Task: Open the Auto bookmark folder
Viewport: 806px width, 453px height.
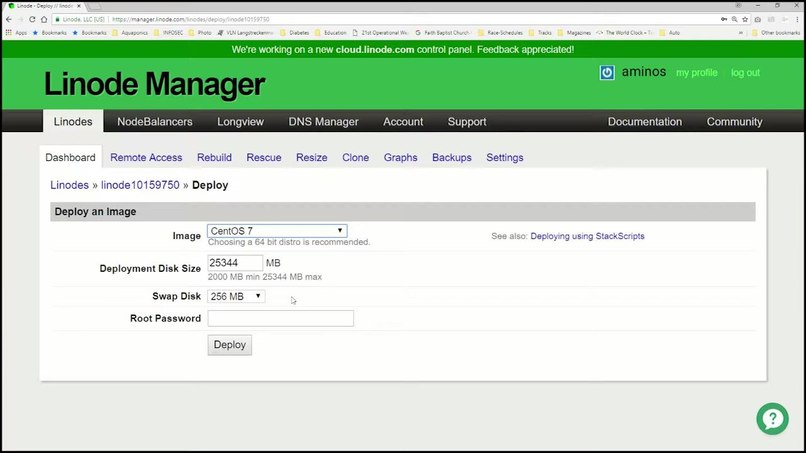Action: 670,32
